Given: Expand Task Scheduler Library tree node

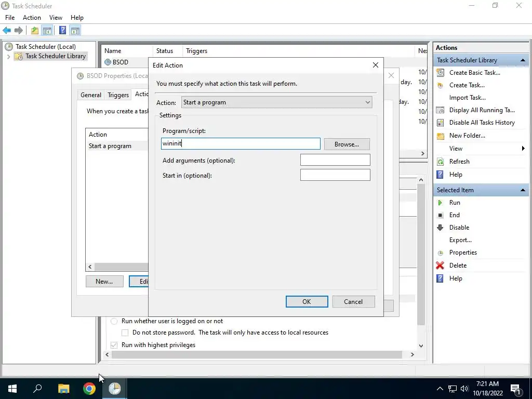Looking at the screenshot, I should point(8,56).
